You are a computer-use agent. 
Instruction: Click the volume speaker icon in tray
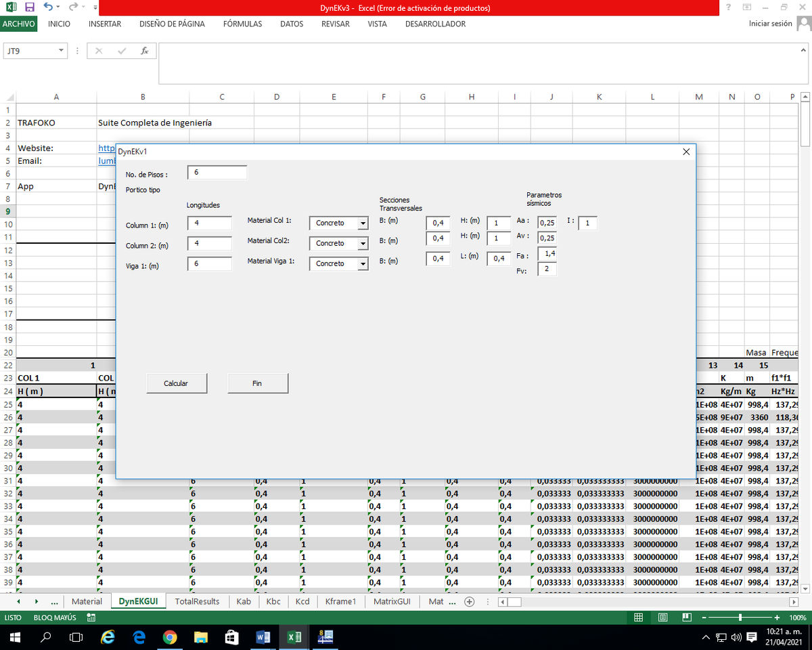click(x=735, y=637)
